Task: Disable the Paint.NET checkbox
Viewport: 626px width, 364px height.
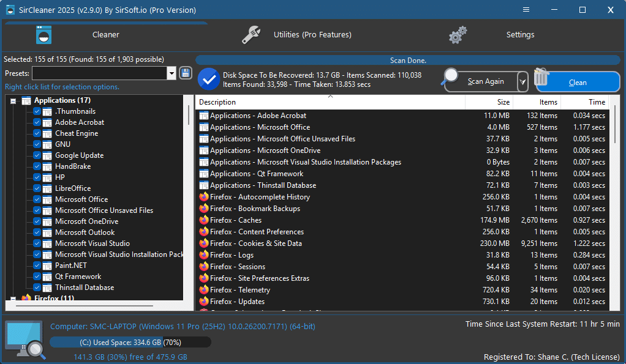Action: click(x=37, y=266)
